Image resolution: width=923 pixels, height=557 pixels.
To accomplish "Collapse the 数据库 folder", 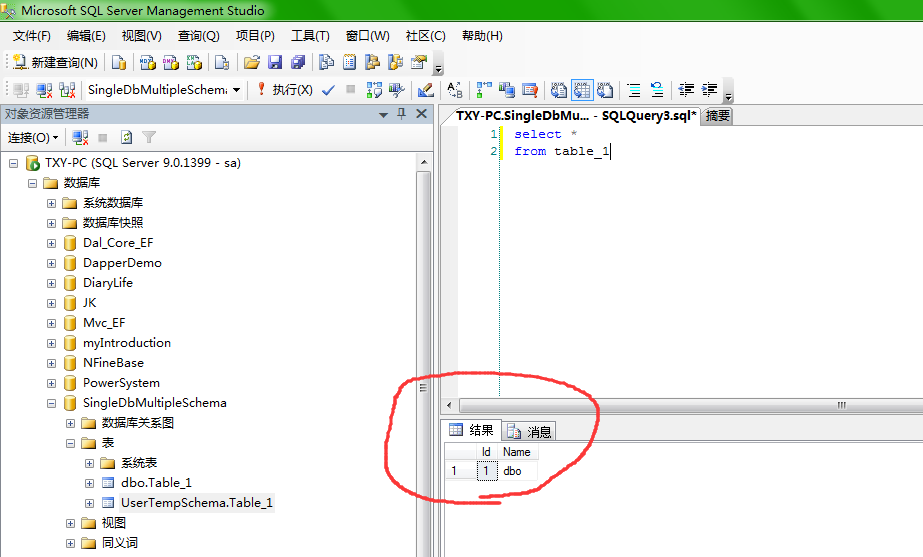I will click(x=32, y=183).
